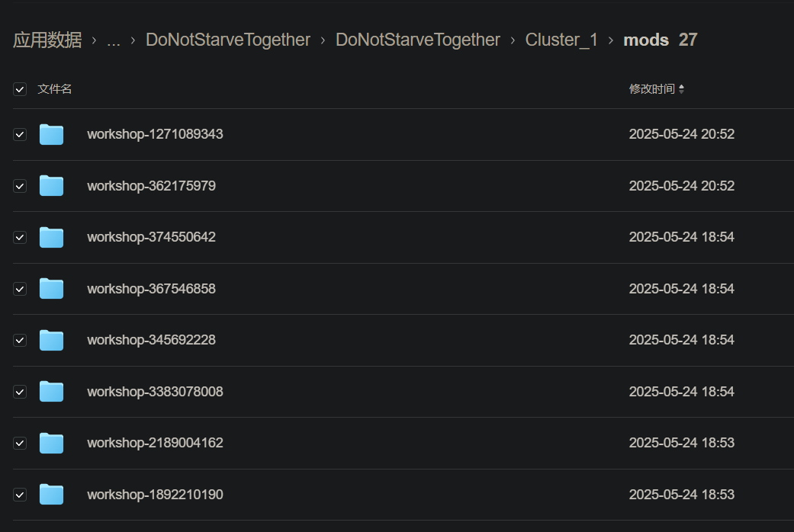
Task: Select the workshop-345692228 file name
Action: coord(152,340)
